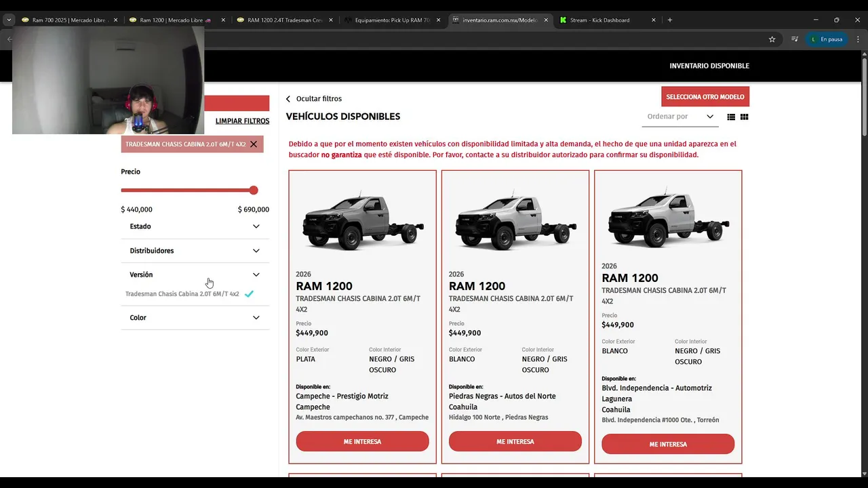868x488 pixels.
Task: Open the Torreón Lagunera truck image
Action: [668, 218]
